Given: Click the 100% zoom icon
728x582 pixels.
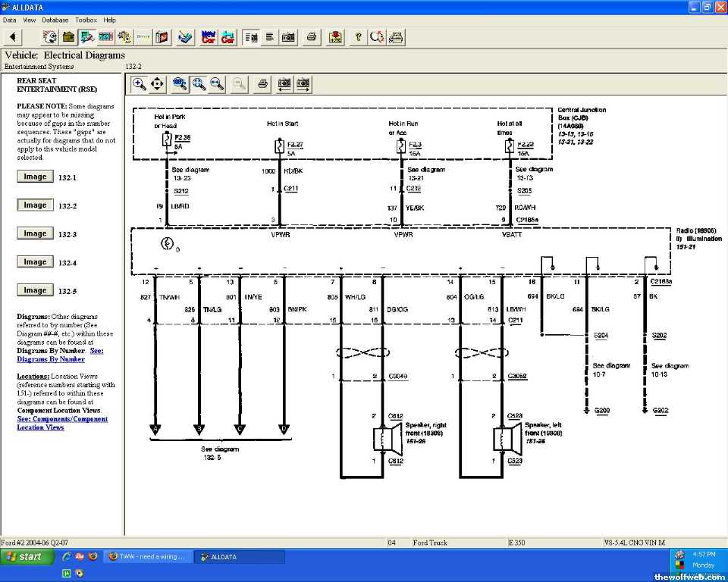Looking at the screenshot, I should pyautogui.click(x=180, y=84).
